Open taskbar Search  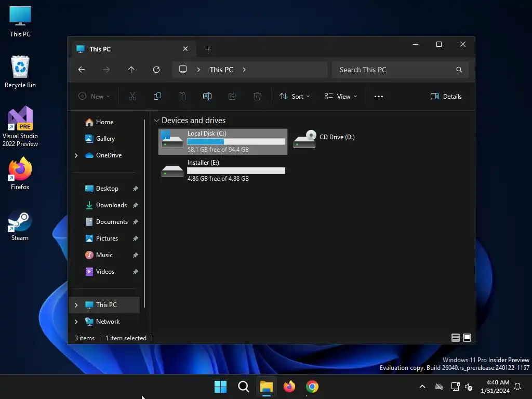243,387
